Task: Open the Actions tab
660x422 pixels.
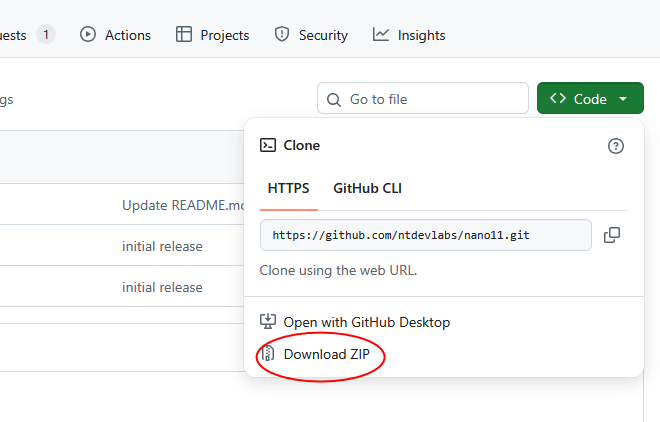Action: [x=115, y=35]
